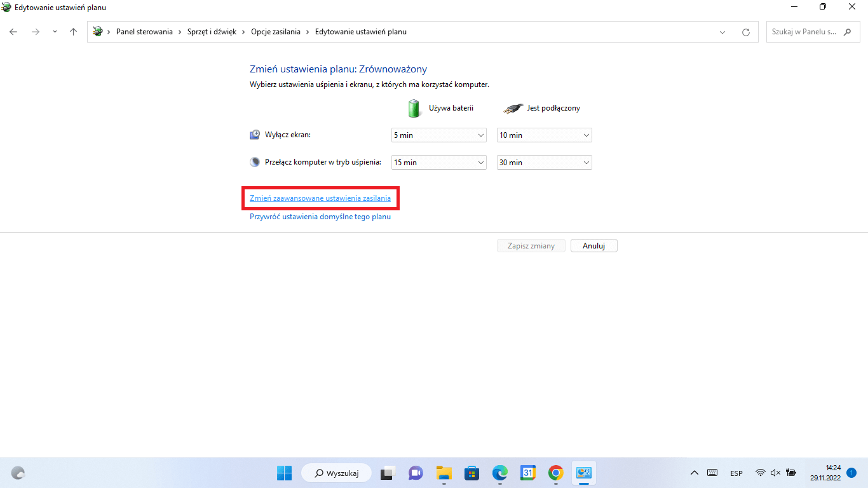This screenshot has width=868, height=488.
Task: Open the weather widget on taskbar
Action: (x=18, y=473)
